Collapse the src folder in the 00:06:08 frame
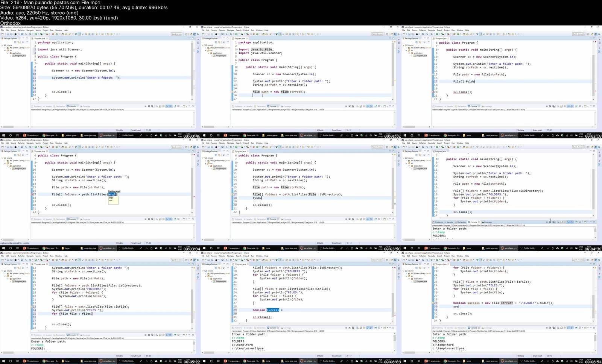This screenshot has width=602, height=364. point(205,276)
